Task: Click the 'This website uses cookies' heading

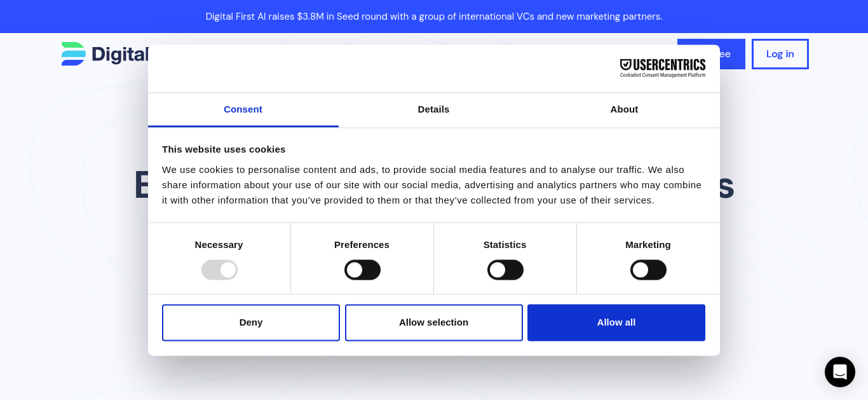Action: [x=224, y=149]
